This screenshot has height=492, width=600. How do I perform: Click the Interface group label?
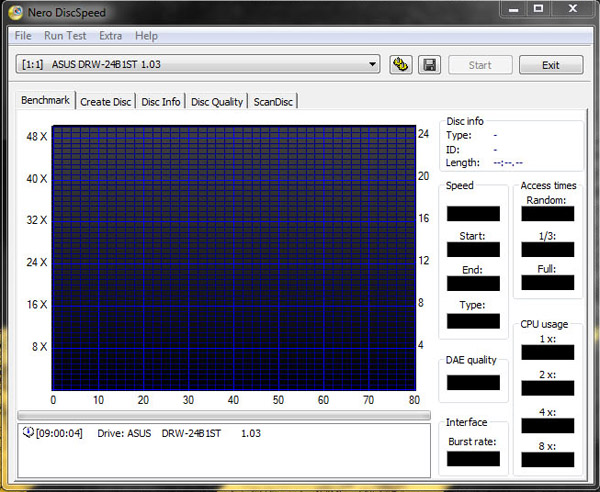466,422
